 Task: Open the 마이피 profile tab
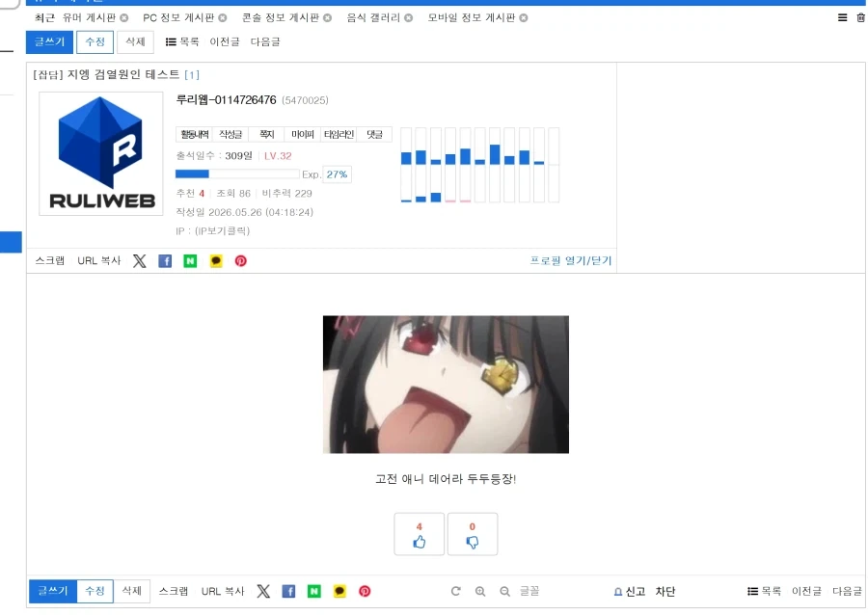[x=303, y=134]
